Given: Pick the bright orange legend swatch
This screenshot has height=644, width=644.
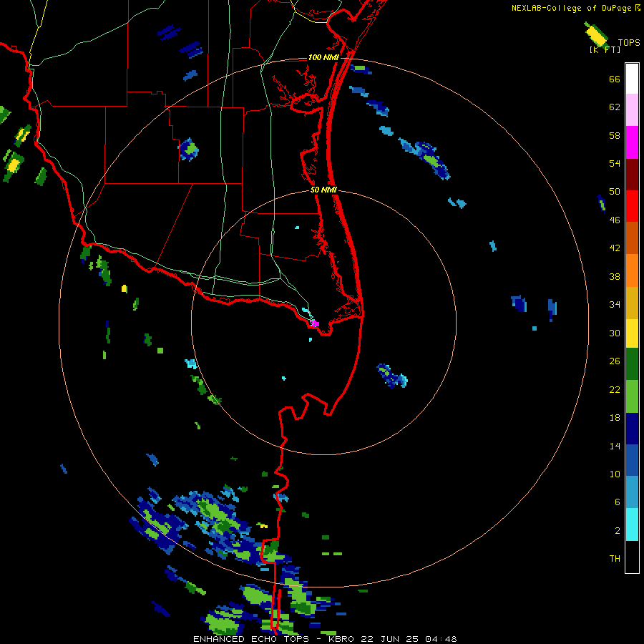Looking at the screenshot, I should coord(632,270).
